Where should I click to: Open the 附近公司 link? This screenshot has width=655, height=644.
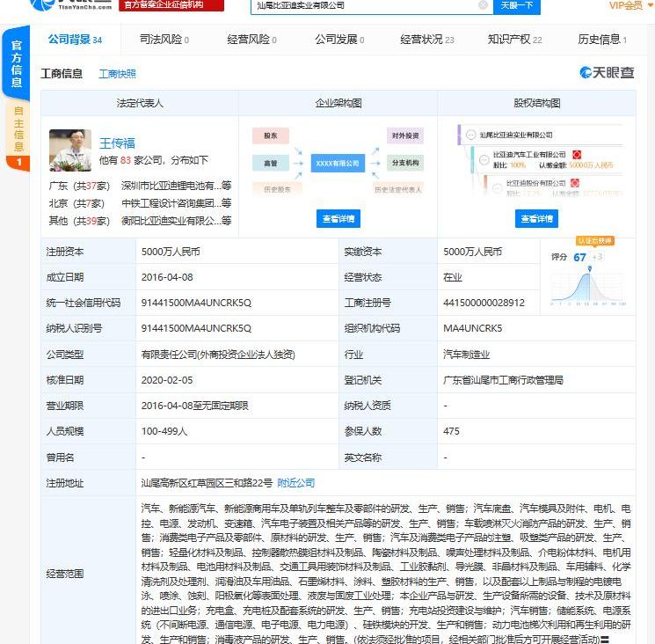click(x=295, y=483)
